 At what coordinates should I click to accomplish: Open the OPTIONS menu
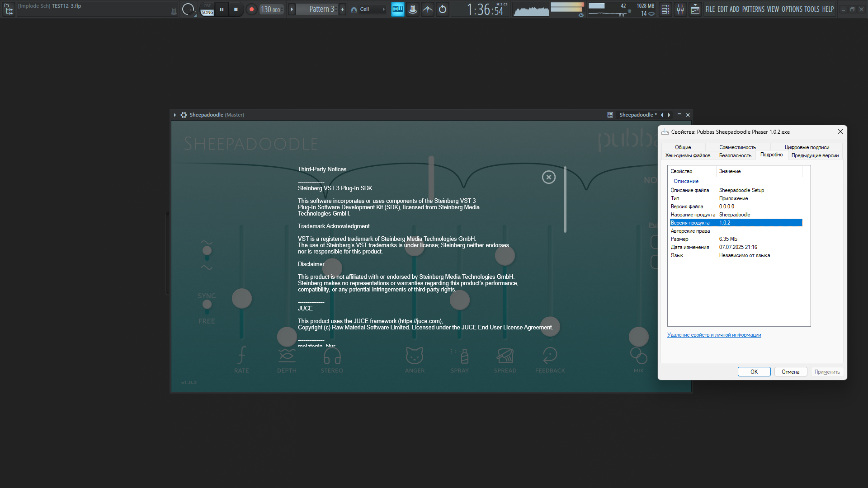click(792, 9)
